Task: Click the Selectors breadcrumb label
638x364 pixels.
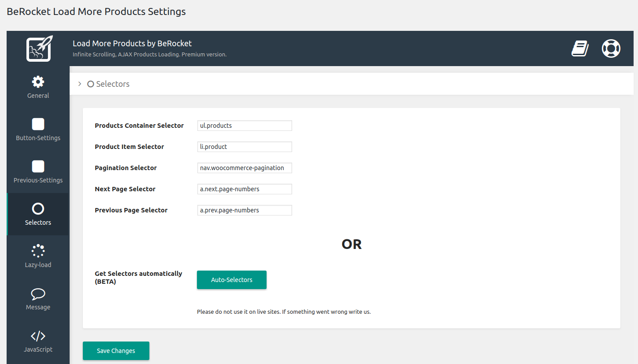Action: pyautogui.click(x=112, y=83)
